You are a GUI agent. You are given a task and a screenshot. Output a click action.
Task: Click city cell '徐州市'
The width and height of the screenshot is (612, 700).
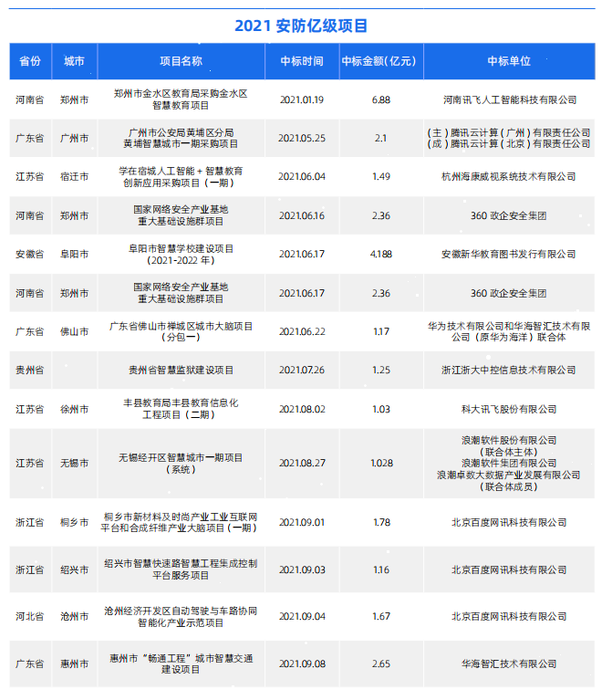75,410
